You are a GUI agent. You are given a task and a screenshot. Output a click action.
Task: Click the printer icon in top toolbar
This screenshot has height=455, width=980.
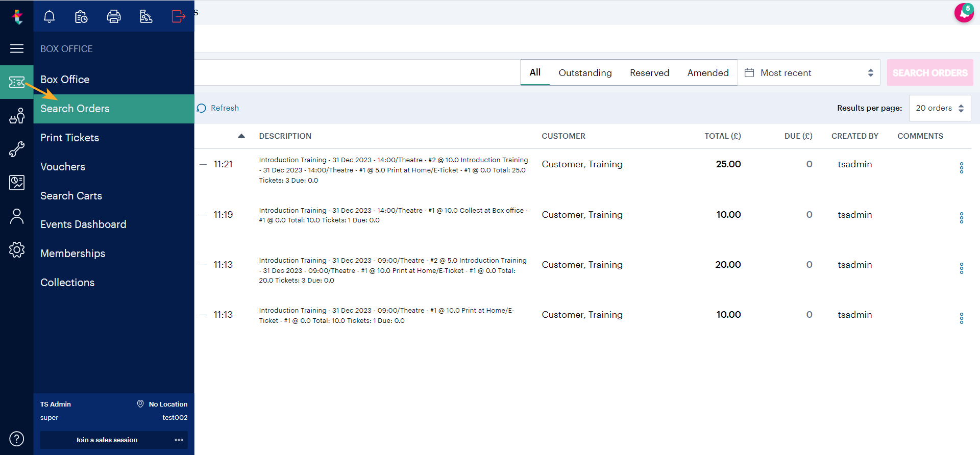coord(114,16)
